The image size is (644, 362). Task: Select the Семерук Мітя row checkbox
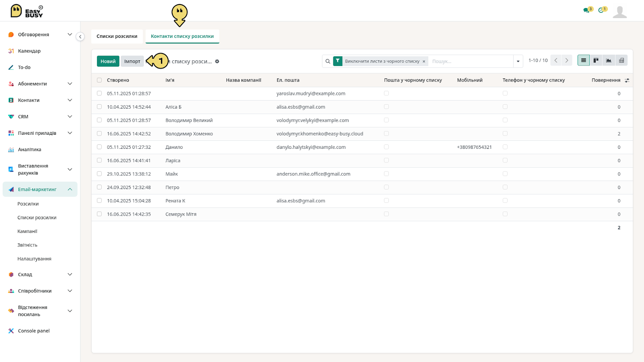99,214
